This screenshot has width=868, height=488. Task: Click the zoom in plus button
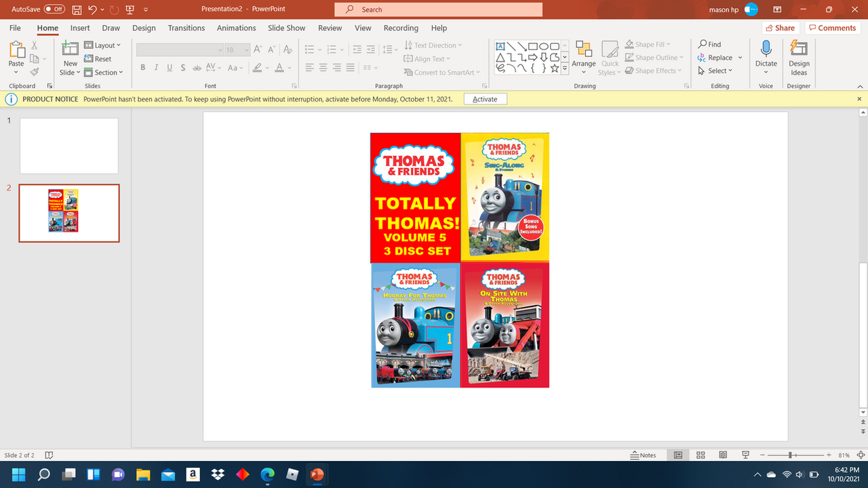point(829,455)
